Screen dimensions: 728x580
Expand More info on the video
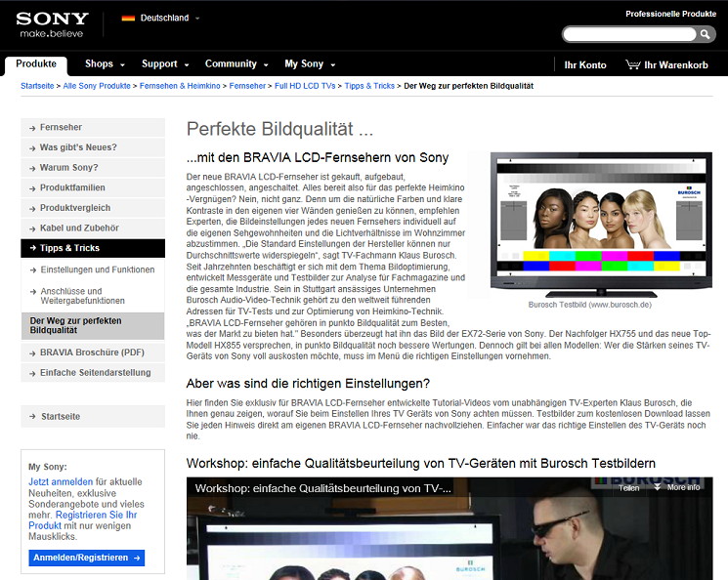click(x=677, y=487)
